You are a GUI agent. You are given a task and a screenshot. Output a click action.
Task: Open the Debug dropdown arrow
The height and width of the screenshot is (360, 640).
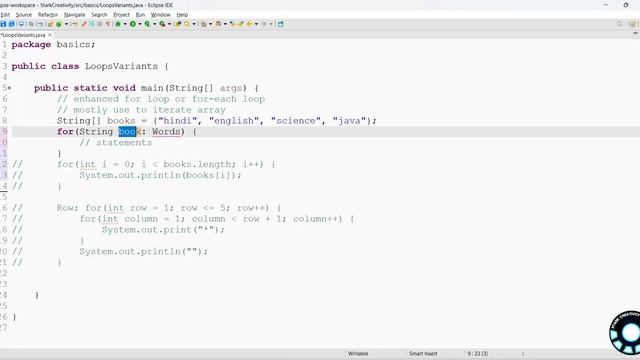pyautogui.click(x=125, y=24)
